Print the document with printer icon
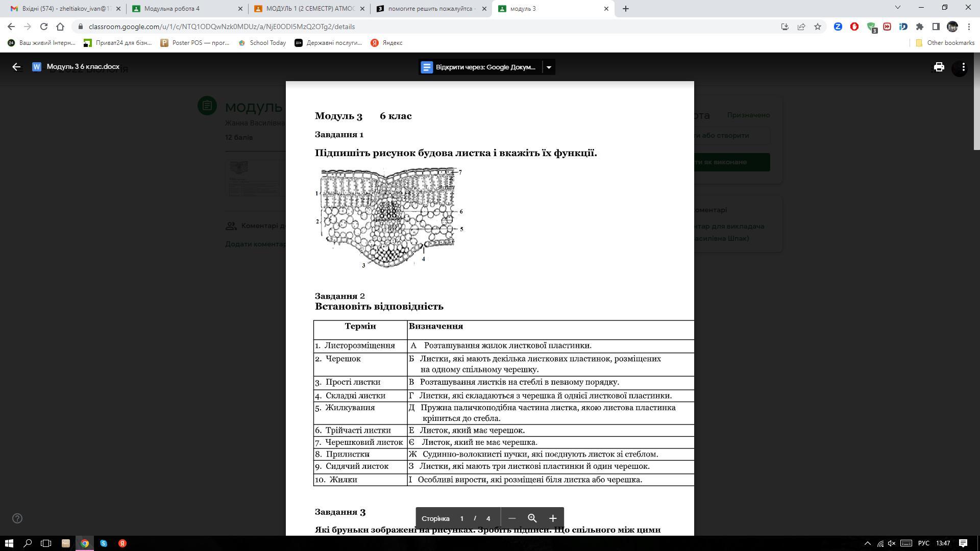980x551 pixels. click(939, 67)
